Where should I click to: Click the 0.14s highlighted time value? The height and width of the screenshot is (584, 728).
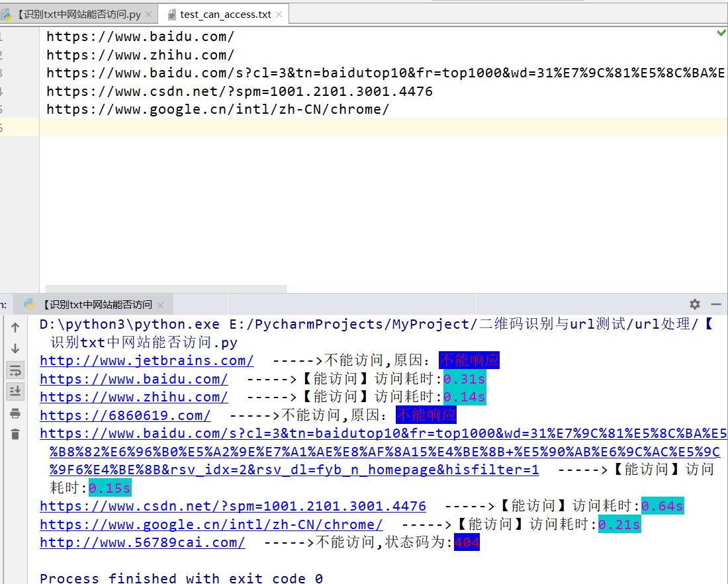(465, 397)
